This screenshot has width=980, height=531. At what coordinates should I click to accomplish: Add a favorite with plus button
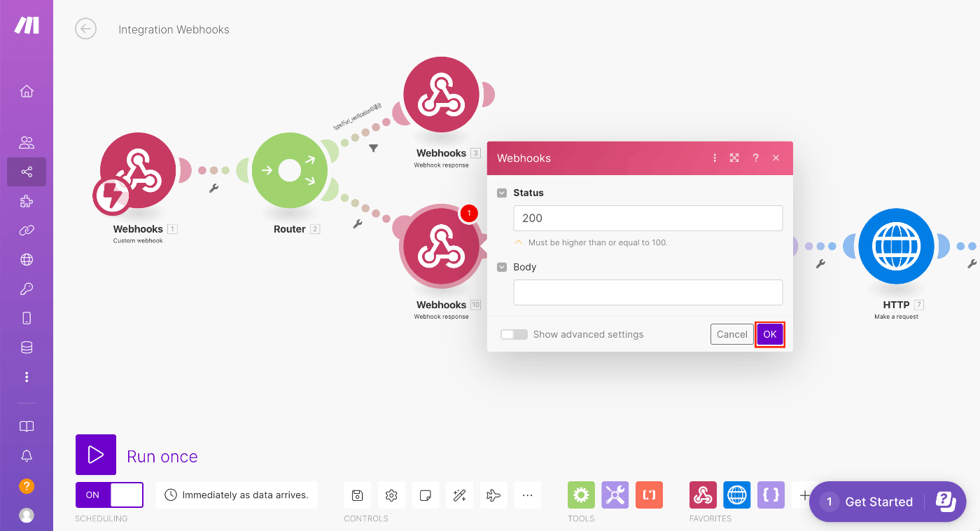[x=804, y=495]
